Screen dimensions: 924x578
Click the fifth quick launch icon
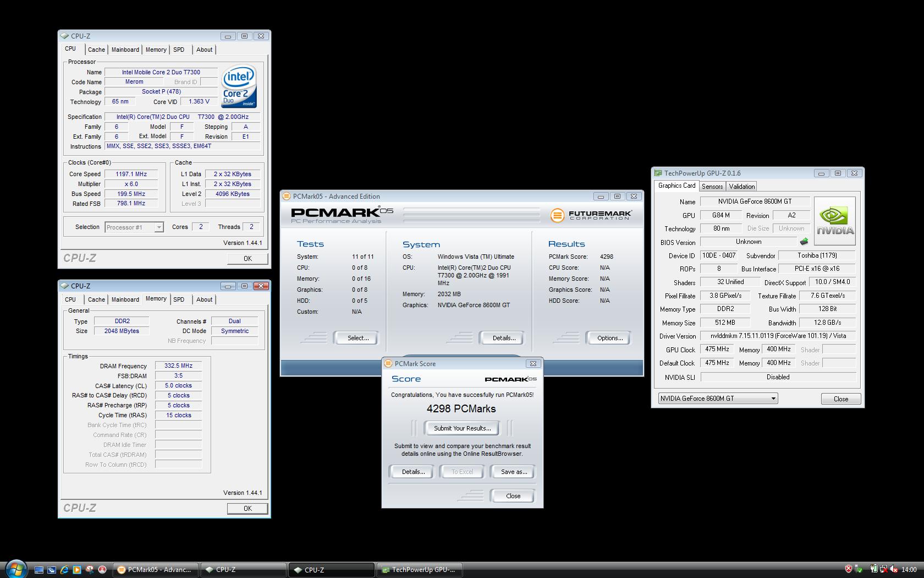(90, 570)
